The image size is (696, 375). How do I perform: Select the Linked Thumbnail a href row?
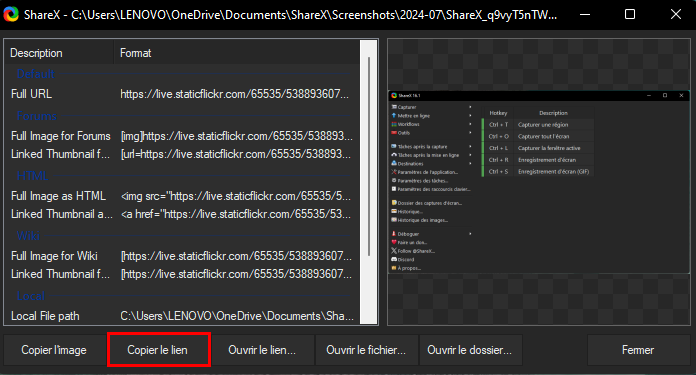click(182, 214)
